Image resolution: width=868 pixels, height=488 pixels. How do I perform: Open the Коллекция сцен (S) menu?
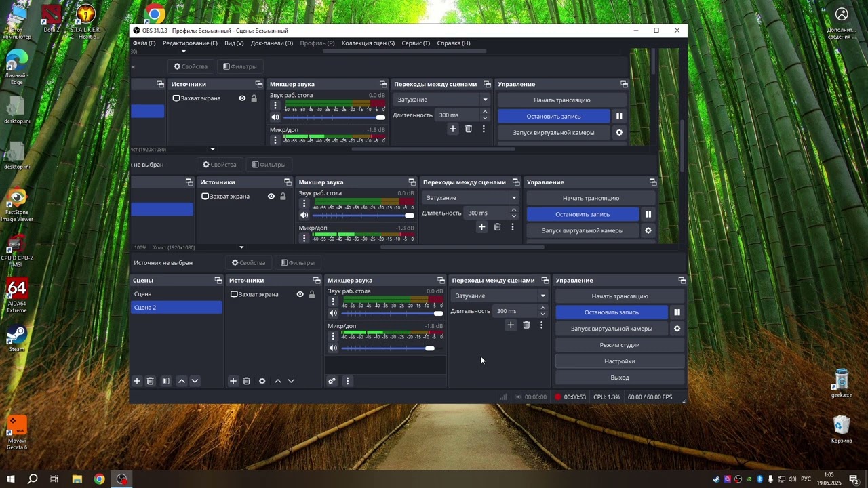[368, 43]
